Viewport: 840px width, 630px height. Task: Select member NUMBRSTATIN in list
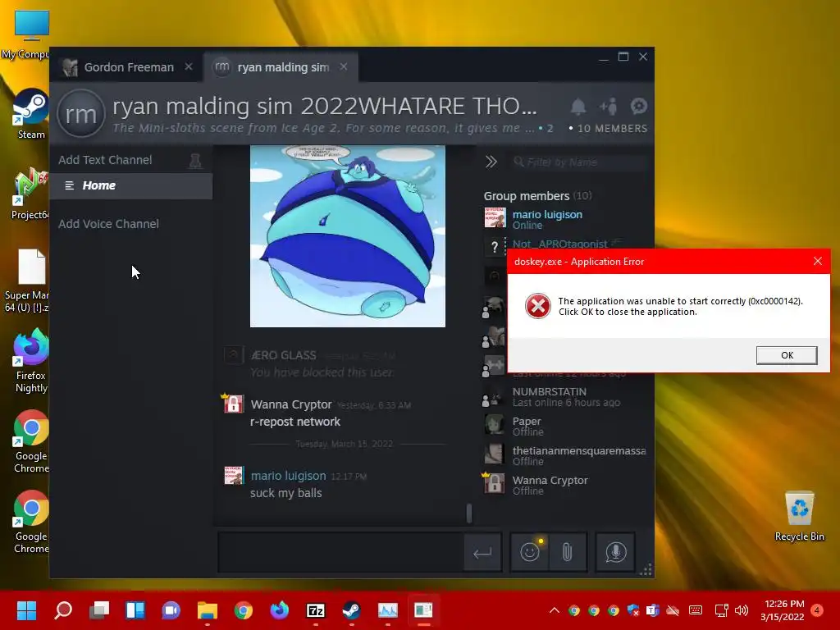(x=564, y=397)
